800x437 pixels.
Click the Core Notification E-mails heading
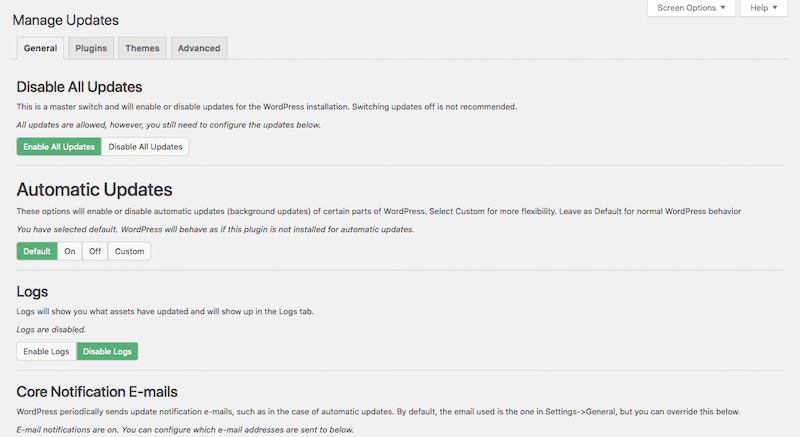97,392
